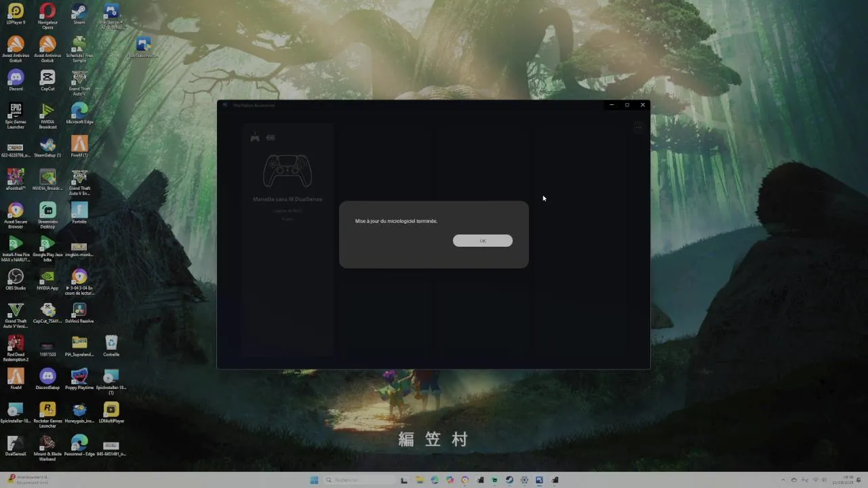Open DualSenseX desktop shortcut
Viewport: 868px width, 488px height.
click(16, 446)
